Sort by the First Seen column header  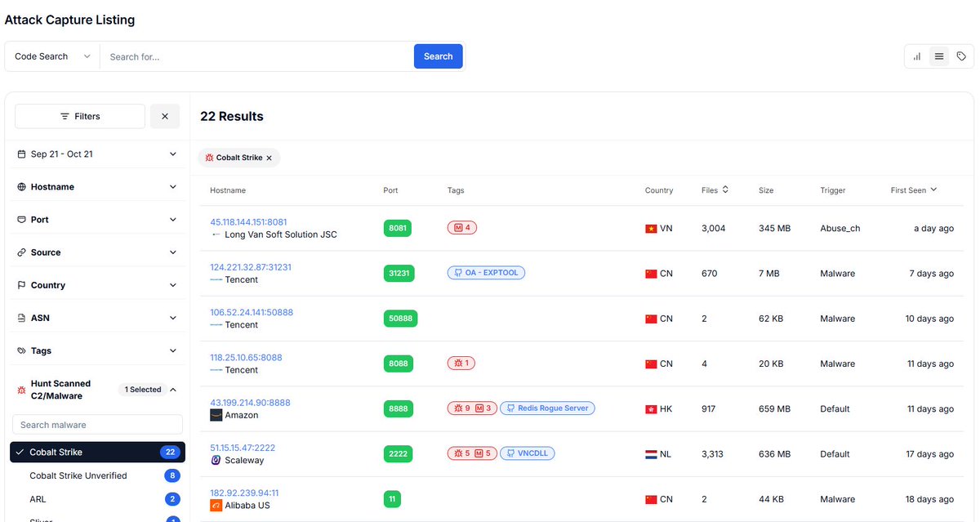click(x=914, y=190)
